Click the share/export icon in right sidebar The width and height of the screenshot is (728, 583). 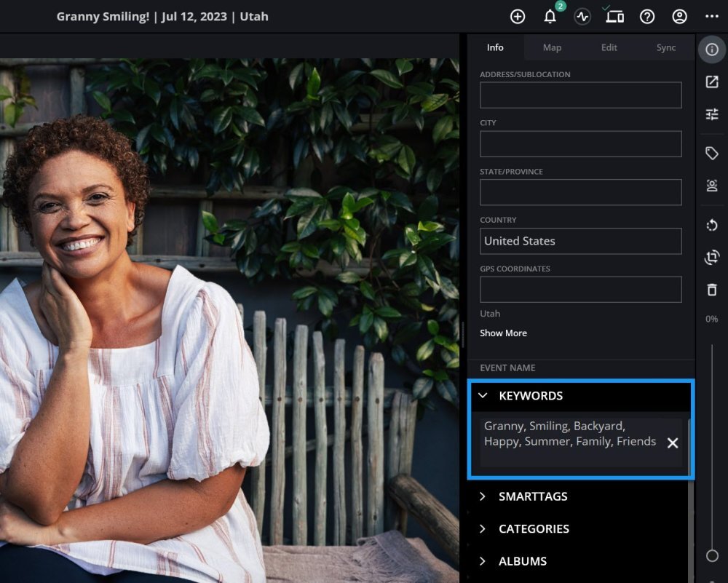coord(712,82)
